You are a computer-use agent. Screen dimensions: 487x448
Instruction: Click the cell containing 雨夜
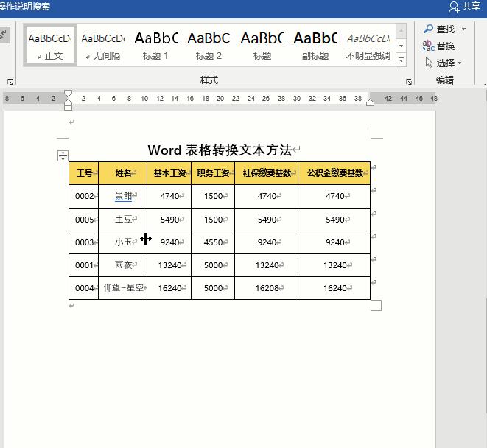click(123, 265)
